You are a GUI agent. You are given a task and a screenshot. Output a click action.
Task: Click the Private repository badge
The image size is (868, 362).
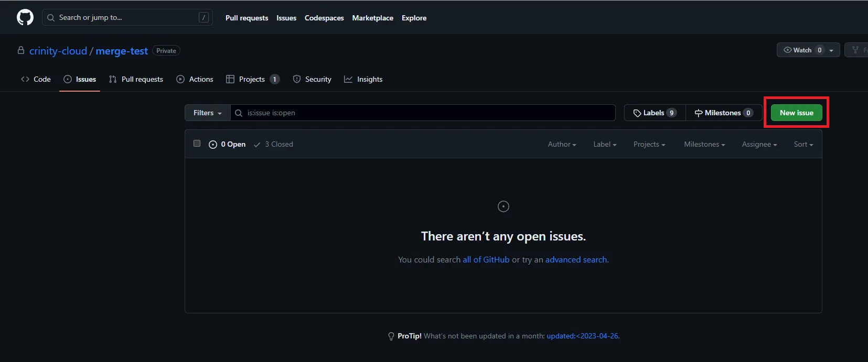click(x=166, y=51)
